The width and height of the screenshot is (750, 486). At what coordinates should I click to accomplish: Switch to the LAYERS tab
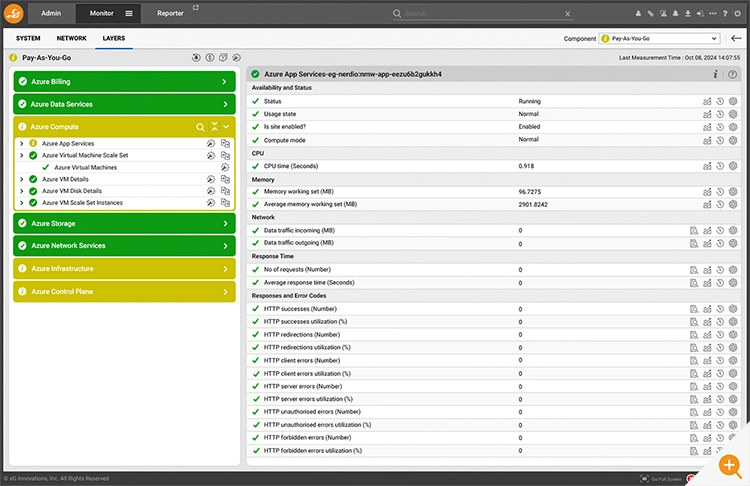pyautogui.click(x=114, y=38)
